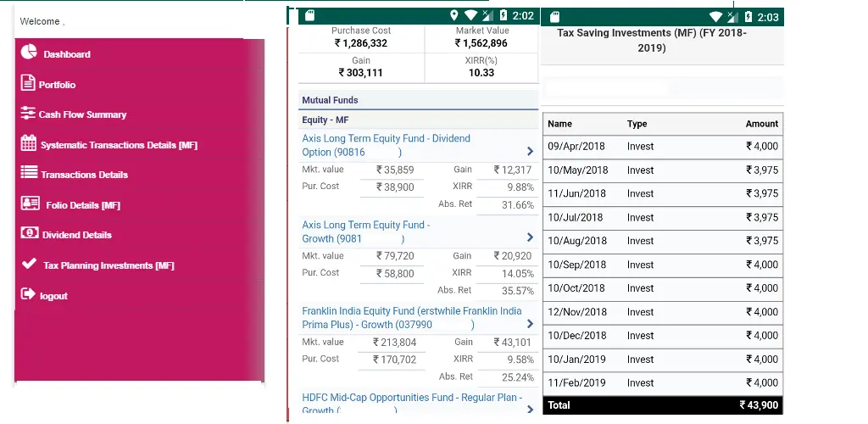Expand HDFC Mid-Cap Opportunities Fund chevron
Image resolution: width=868 pixels, height=424 pixels.
(531, 409)
